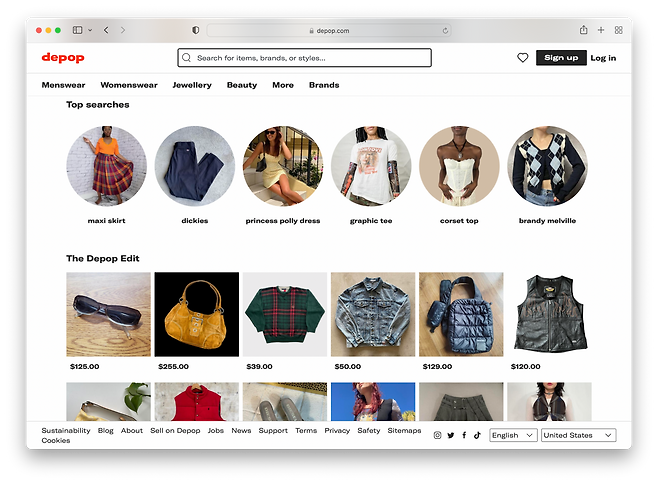
Task: Open Beauty menu
Action: click(242, 85)
